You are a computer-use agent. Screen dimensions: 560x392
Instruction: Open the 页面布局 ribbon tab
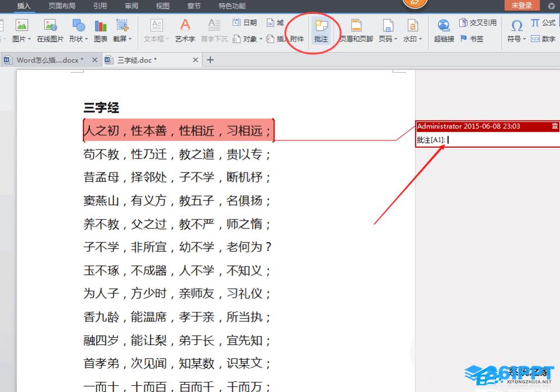(62, 6)
